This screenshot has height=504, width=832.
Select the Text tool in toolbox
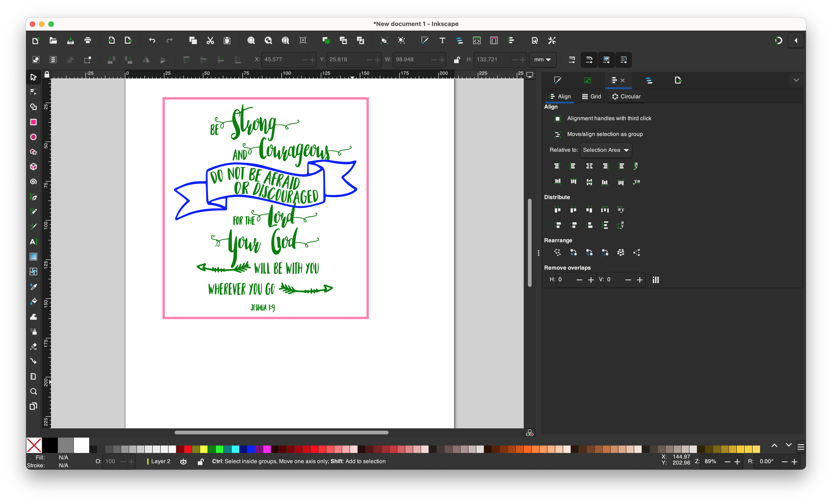click(x=33, y=241)
